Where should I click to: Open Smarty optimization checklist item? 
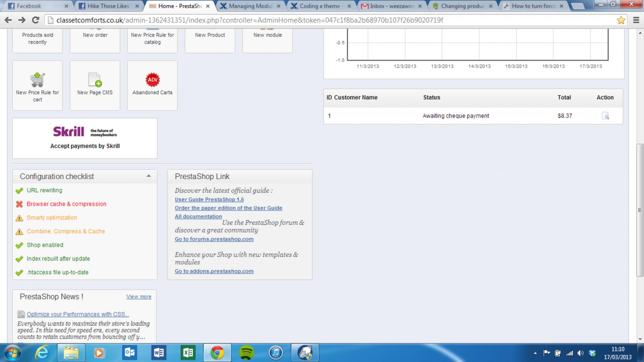52,218
